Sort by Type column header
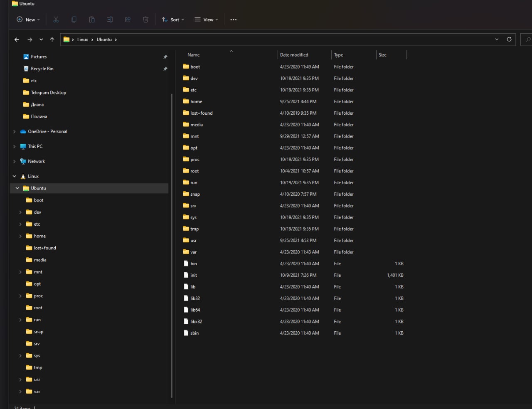Screen dimensions: 532x409 click(x=339, y=55)
